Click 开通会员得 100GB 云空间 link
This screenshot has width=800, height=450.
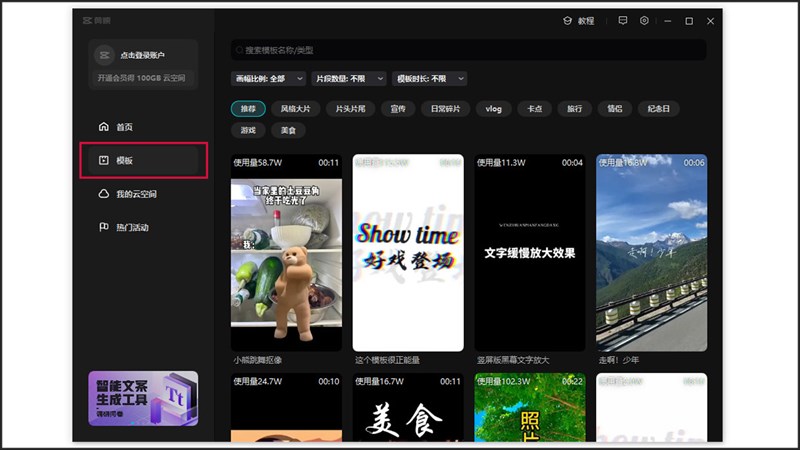141,78
